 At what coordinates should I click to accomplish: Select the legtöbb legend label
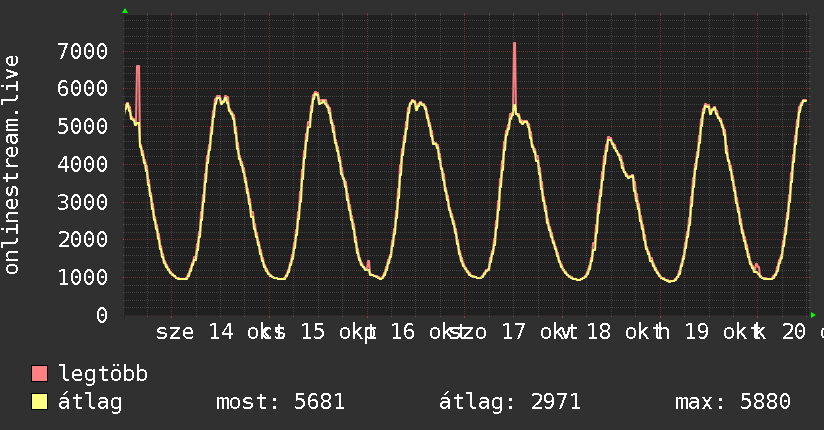point(103,374)
